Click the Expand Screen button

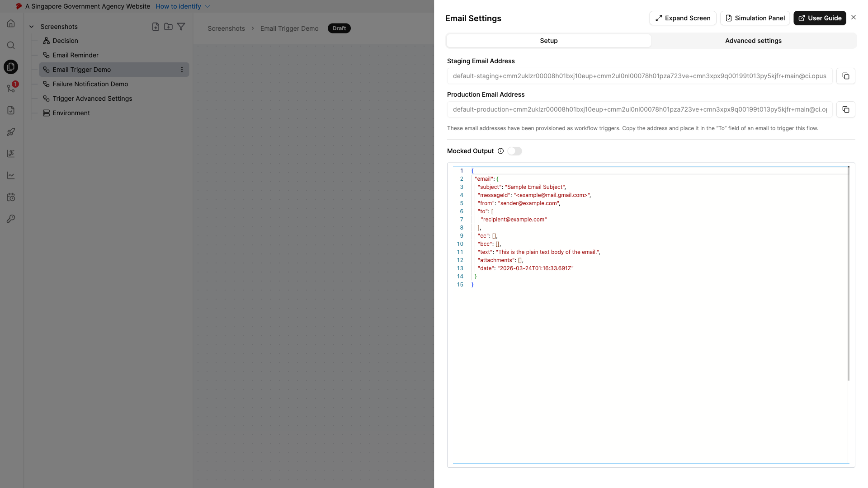coord(683,18)
